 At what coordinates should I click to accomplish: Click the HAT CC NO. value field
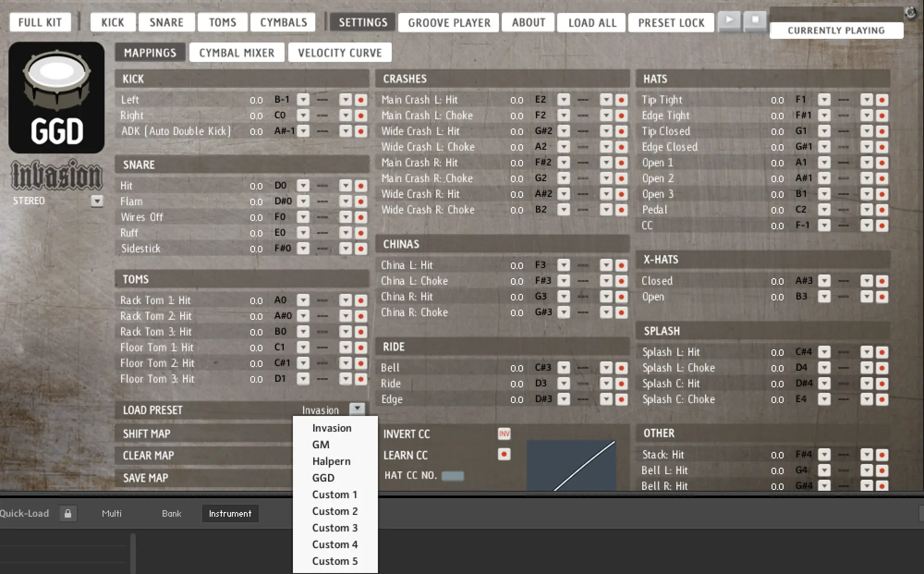(453, 476)
